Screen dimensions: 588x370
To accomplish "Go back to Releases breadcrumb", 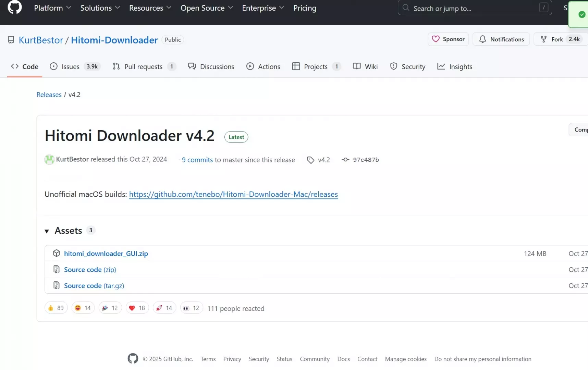I will tap(49, 95).
